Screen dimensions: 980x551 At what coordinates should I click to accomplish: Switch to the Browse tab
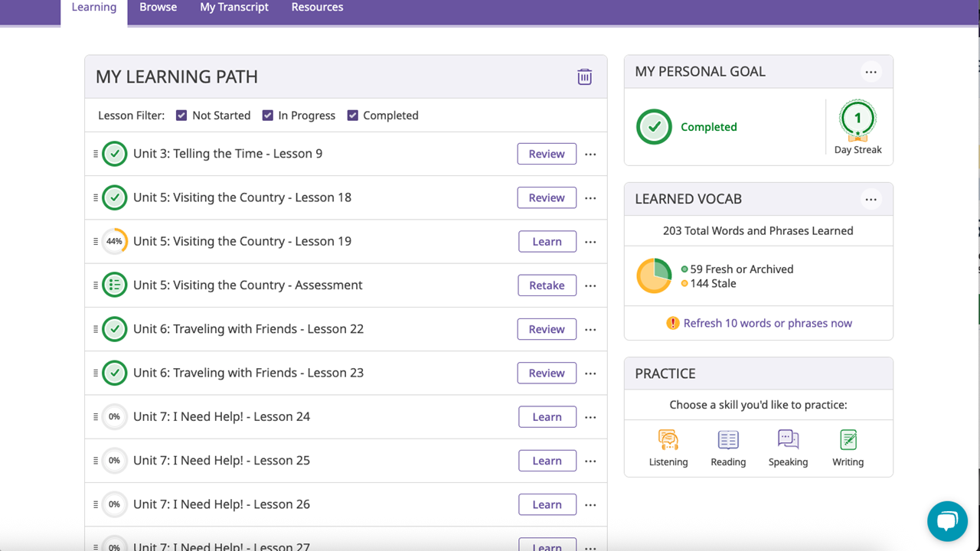click(x=158, y=8)
